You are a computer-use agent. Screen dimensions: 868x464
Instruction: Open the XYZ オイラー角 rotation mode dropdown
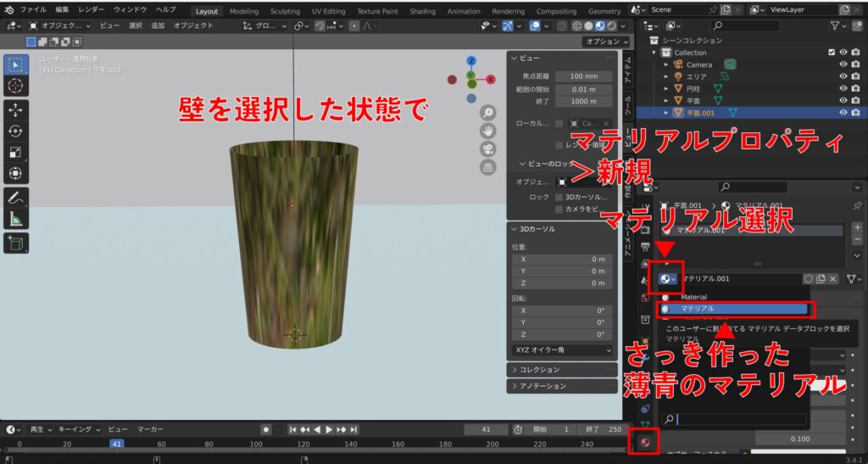point(561,349)
